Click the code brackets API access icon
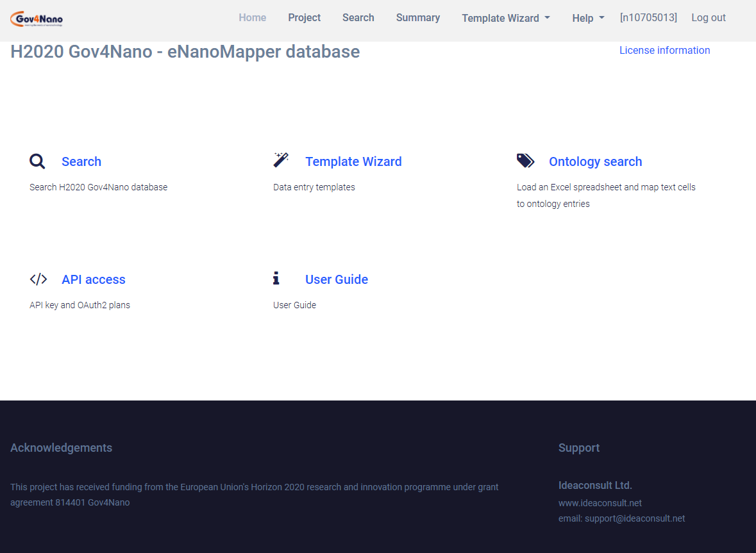Screen dimensions: 756x553 tap(38, 279)
